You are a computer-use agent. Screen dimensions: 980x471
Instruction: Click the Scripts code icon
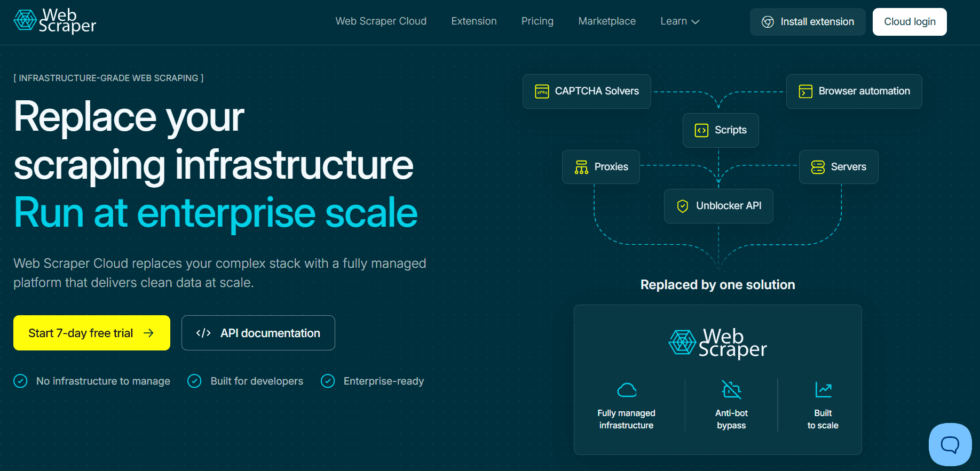[x=701, y=130]
